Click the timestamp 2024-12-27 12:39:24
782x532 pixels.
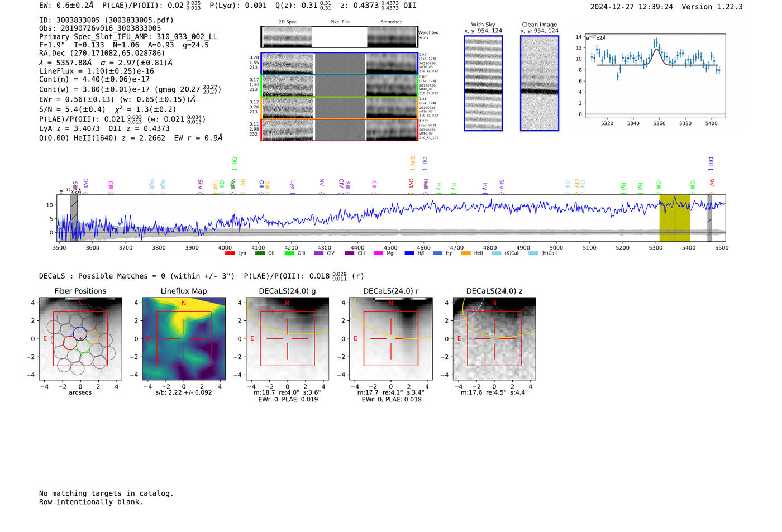pyautogui.click(x=632, y=7)
